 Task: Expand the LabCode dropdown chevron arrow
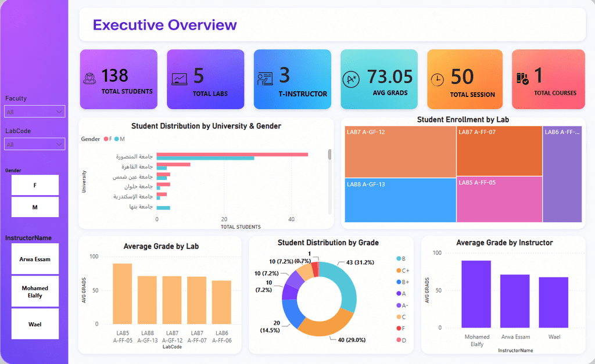pyautogui.click(x=59, y=144)
